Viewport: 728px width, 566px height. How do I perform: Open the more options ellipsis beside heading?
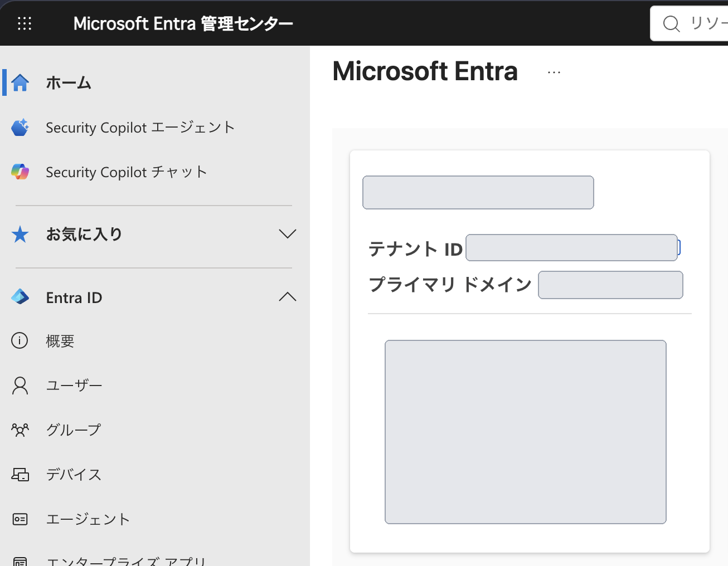554,72
